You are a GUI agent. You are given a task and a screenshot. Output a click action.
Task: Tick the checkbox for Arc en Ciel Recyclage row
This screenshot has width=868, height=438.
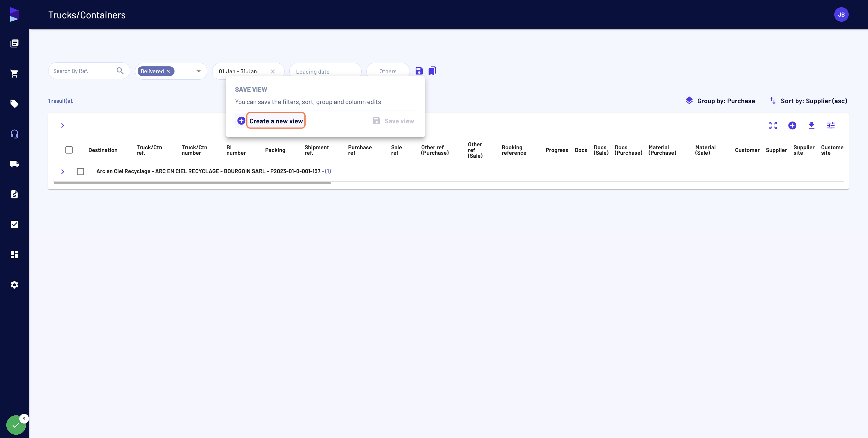(x=80, y=171)
